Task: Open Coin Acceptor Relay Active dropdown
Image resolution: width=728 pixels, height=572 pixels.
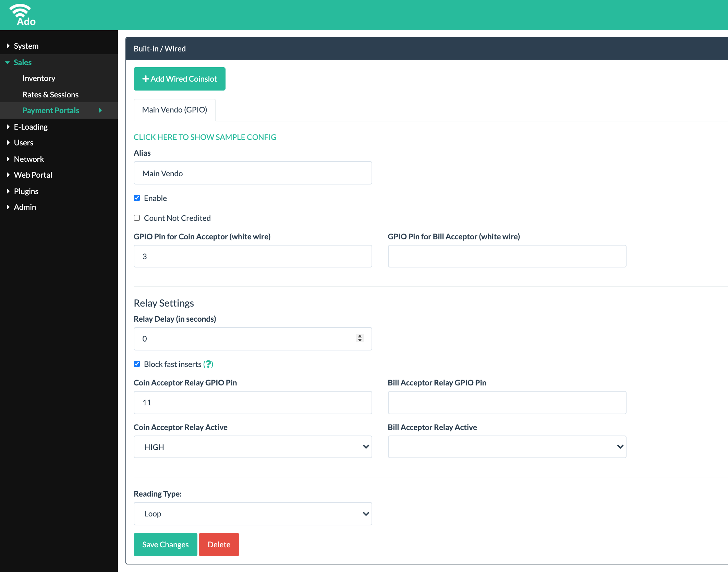Action: pos(253,447)
